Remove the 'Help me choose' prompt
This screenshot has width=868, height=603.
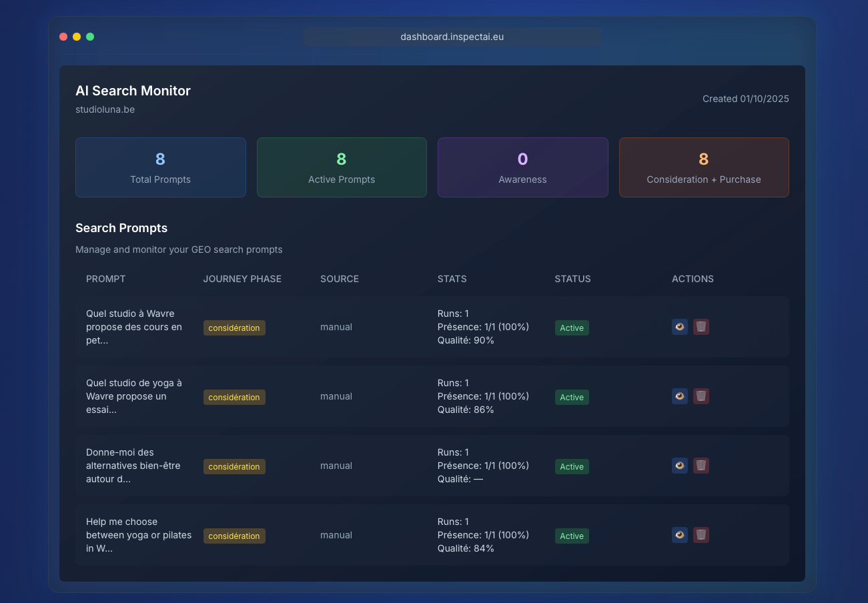[x=701, y=535]
